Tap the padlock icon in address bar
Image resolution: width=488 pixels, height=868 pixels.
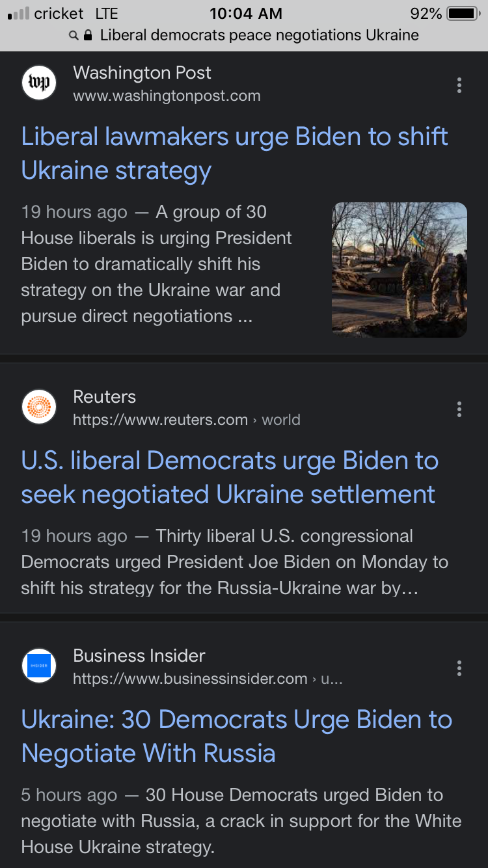point(88,35)
